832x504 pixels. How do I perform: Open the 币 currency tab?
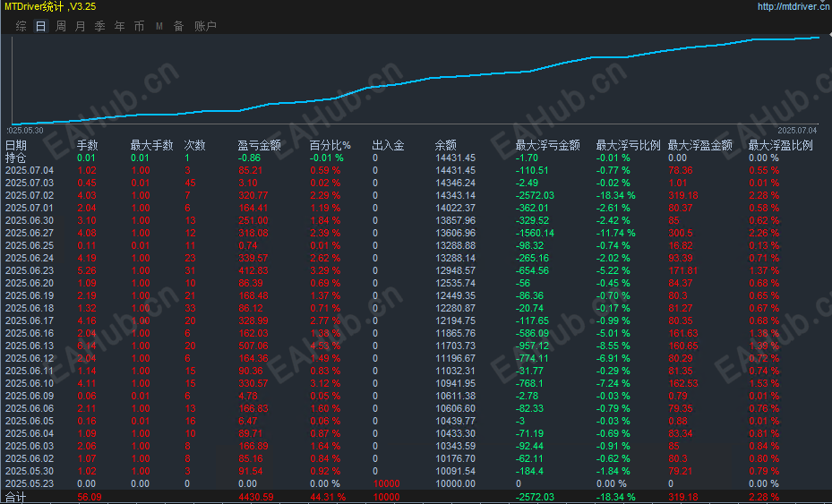pyautogui.click(x=139, y=26)
